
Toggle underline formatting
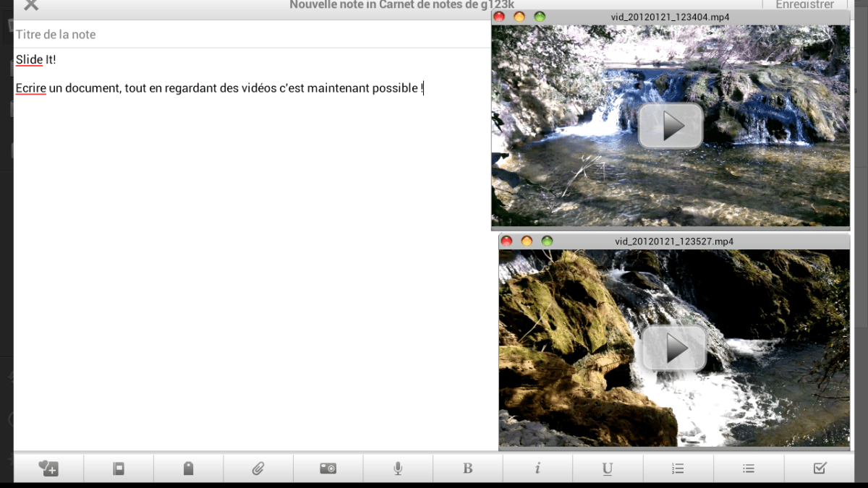pyautogui.click(x=607, y=468)
